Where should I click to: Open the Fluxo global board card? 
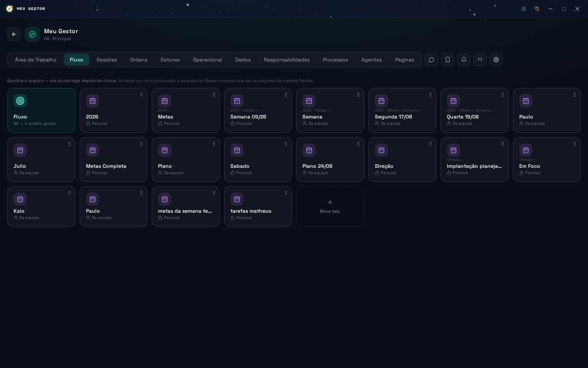coord(41,111)
